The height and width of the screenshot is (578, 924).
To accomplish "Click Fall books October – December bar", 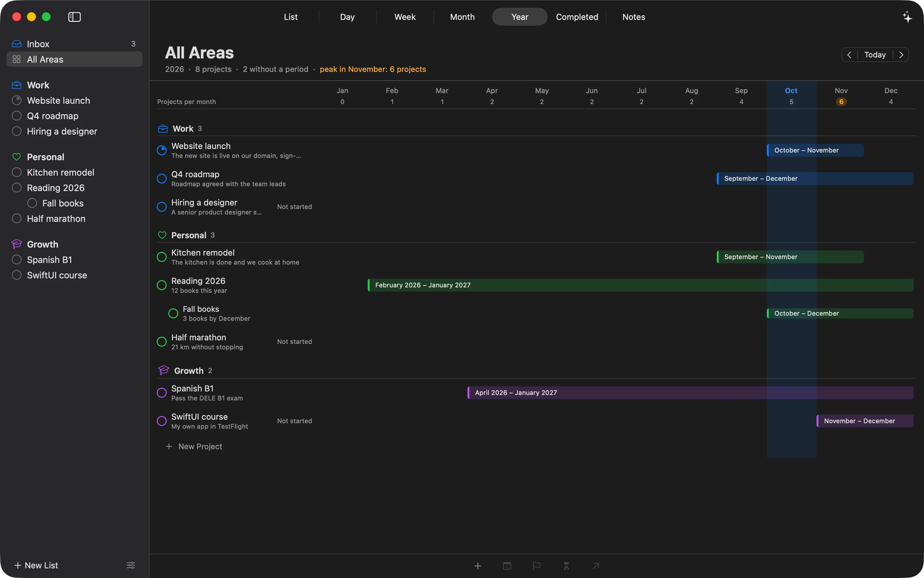I will 840,313.
